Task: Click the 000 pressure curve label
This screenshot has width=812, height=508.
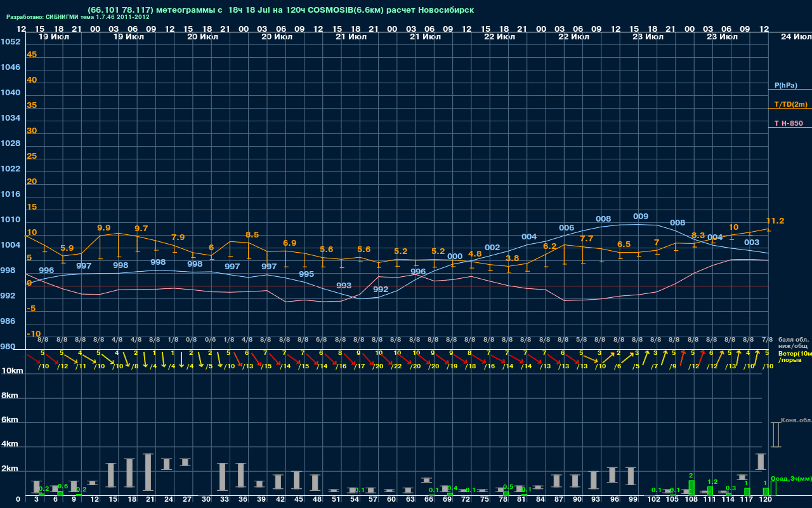Action: point(455,257)
